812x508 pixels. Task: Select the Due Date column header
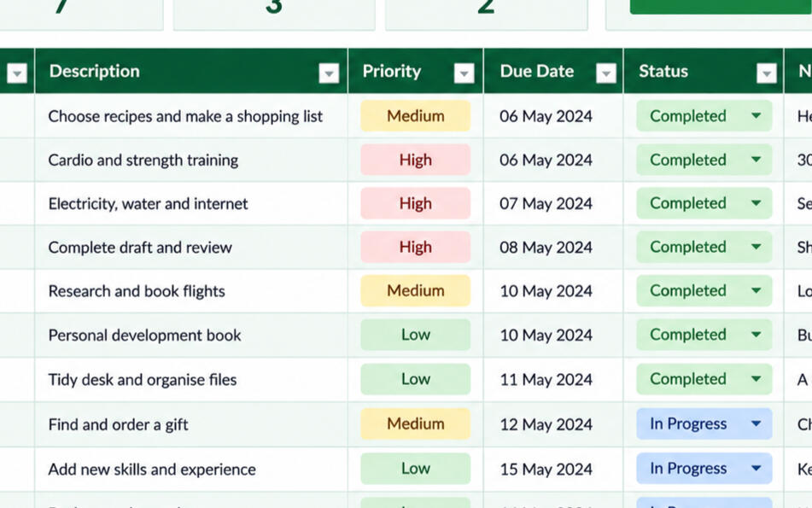[553, 71]
